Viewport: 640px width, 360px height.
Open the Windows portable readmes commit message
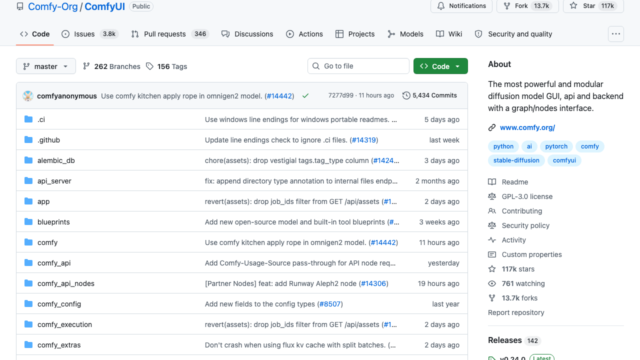click(x=300, y=120)
